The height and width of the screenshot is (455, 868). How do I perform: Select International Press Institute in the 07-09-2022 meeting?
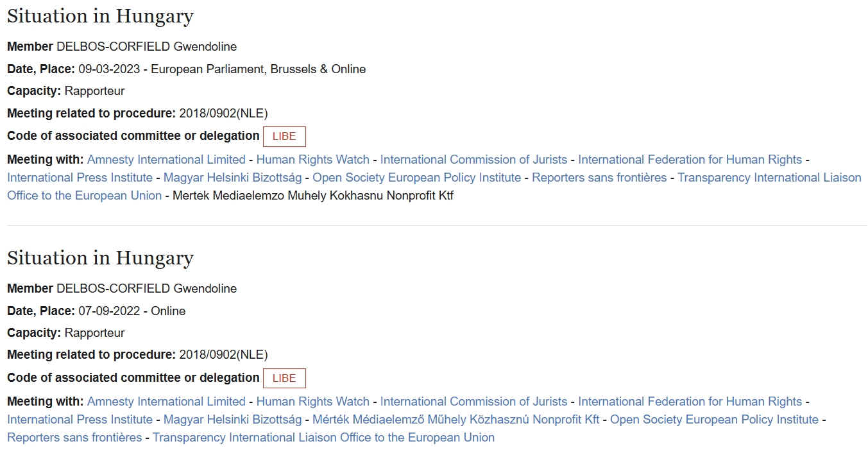click(x=80, y=420)
